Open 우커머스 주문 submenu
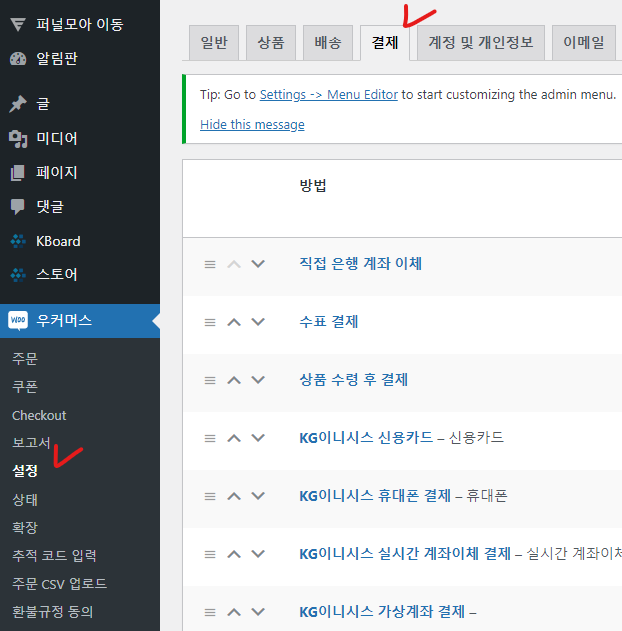 (x=25, y=359)
